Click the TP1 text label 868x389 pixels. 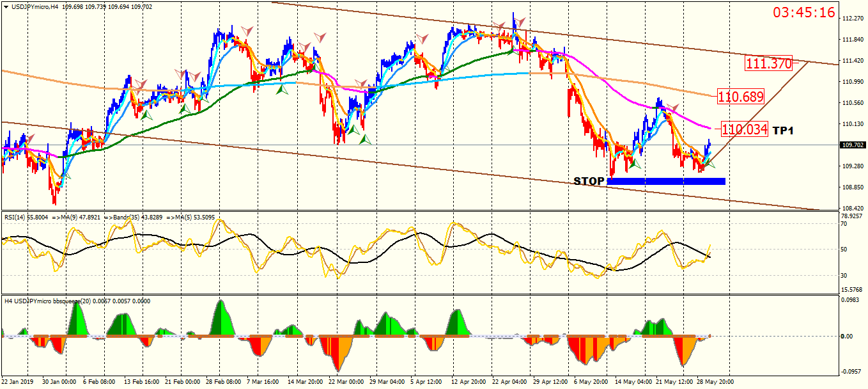click(x=783, y=130)
